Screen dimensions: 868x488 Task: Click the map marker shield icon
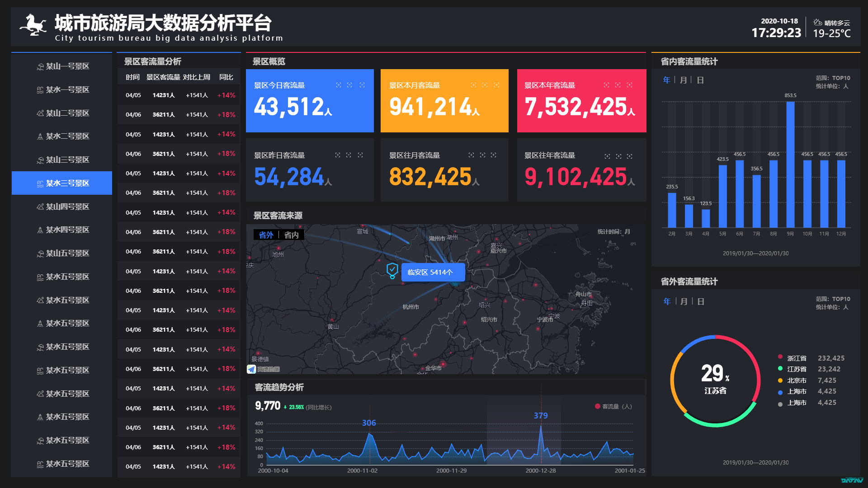pyautogui.click(x=392, y=270)
